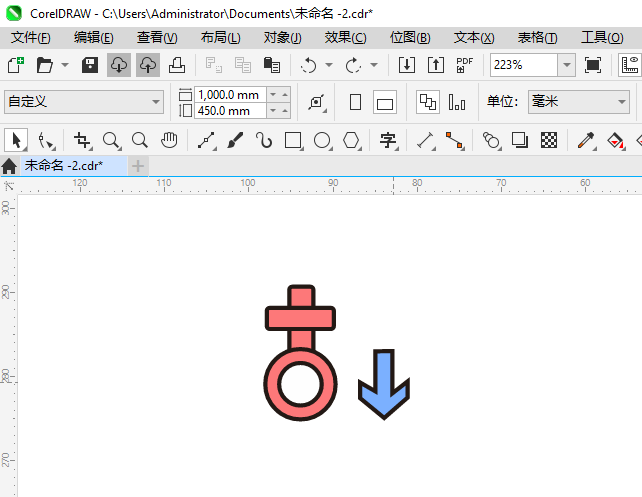Image resolution: width=642 pixels, height=497 pixels.
Task: Click the zoom level field showing 223%
Action: point(524,65)
